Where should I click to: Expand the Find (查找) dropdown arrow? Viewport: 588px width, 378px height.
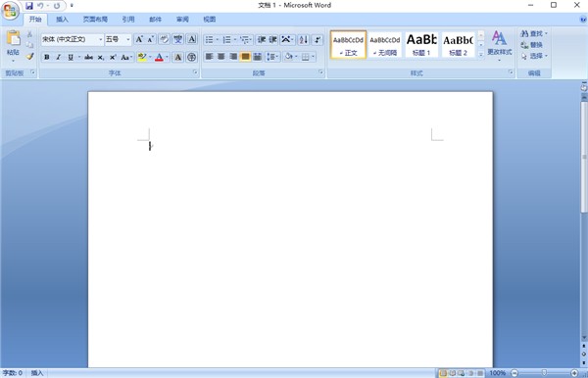546,33
